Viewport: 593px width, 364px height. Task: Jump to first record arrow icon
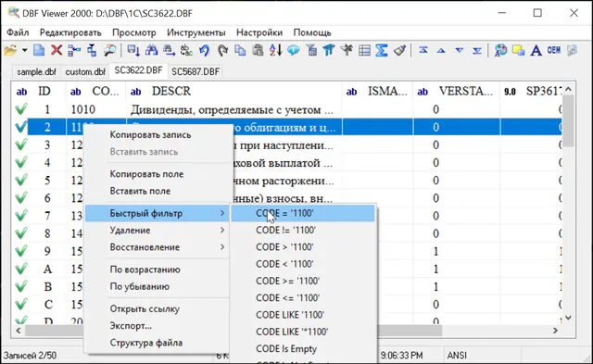(x=423, y=50)
